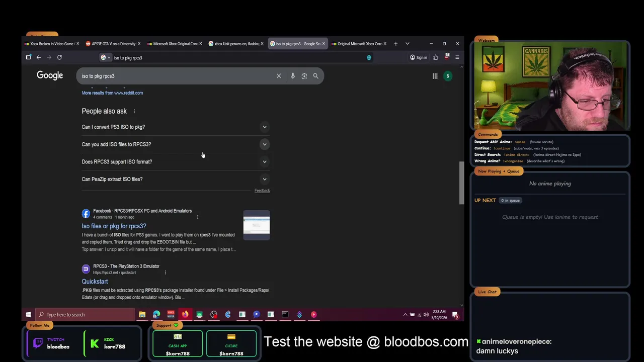Open the Google account avatar labeled S

click(448, 76)
